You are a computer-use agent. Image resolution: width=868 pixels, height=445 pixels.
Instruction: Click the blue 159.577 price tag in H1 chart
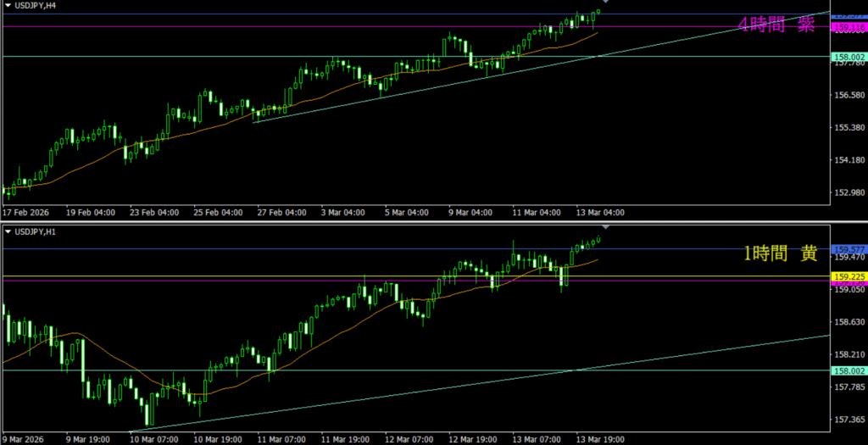pos(848,249)
